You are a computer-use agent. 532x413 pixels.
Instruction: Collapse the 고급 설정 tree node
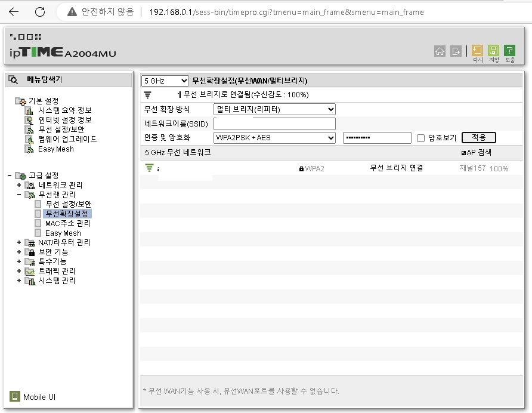click(x=10, y=175)
